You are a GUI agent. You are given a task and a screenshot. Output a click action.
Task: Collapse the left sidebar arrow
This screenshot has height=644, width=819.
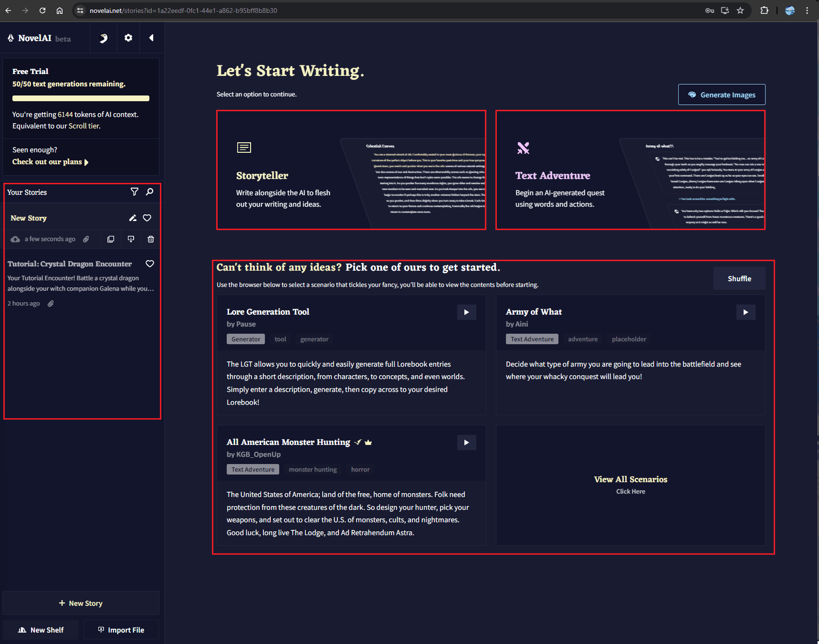pos(151,38)
